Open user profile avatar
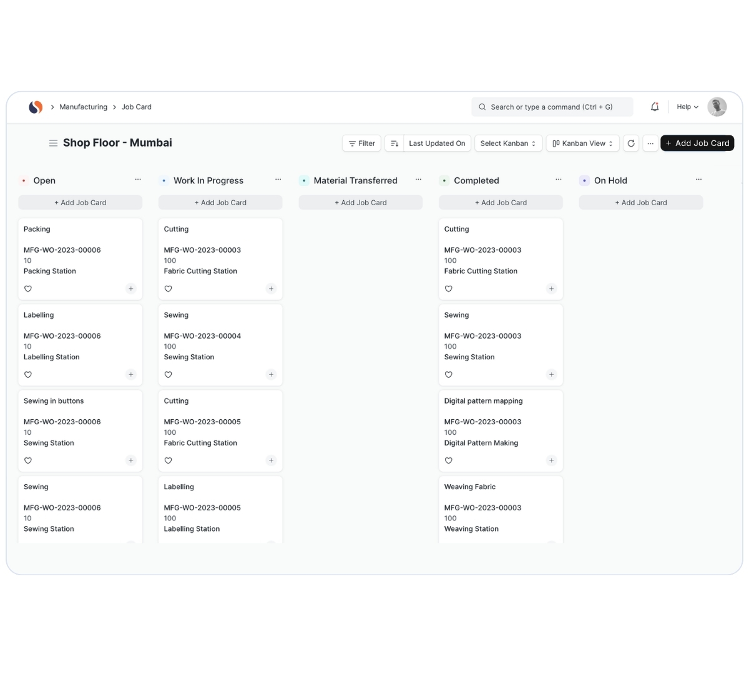749x700 pixels. click(717, 107)
